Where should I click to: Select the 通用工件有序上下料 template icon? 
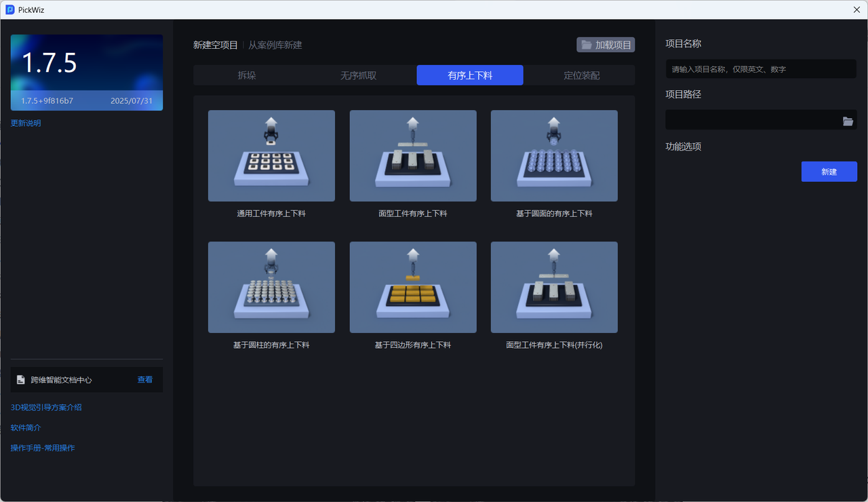(271, 156)
